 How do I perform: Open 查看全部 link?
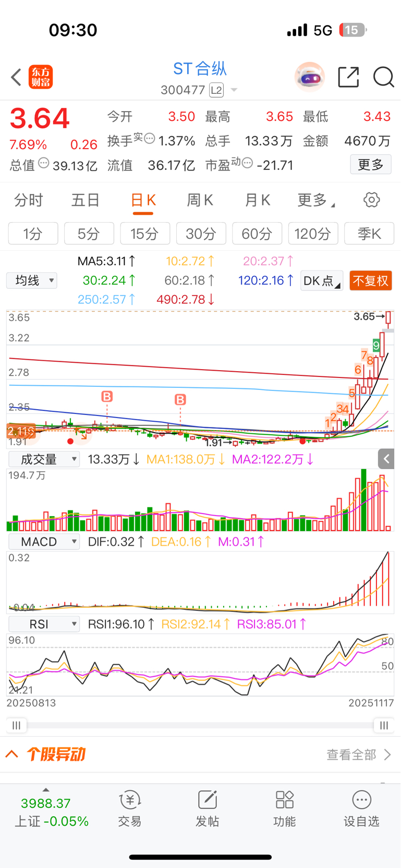point(359,754)
